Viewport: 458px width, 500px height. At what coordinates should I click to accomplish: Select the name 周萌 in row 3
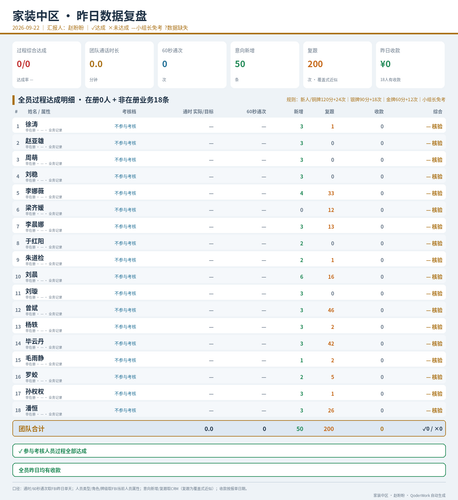coord(32,157)
